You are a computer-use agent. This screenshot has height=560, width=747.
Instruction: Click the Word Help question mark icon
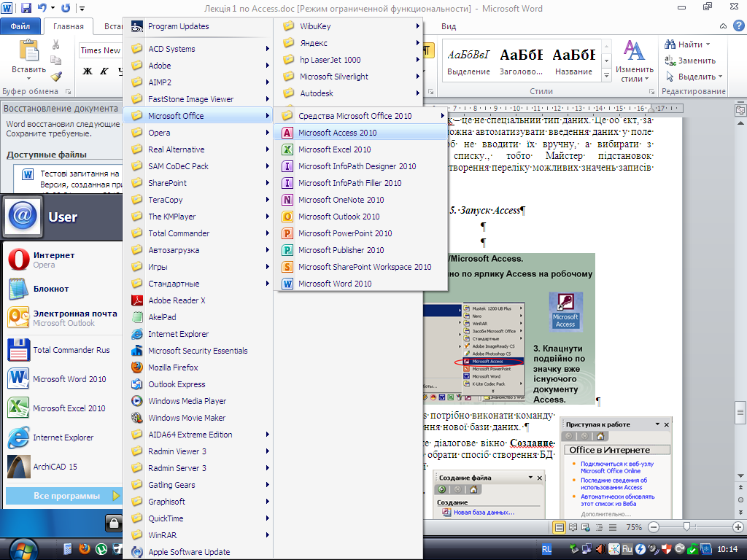pos(738,26)
